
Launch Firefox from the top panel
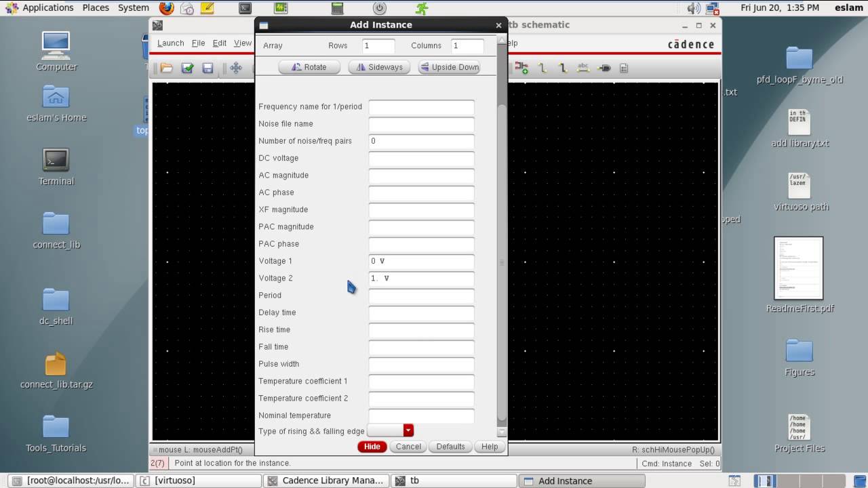[167, 8]
